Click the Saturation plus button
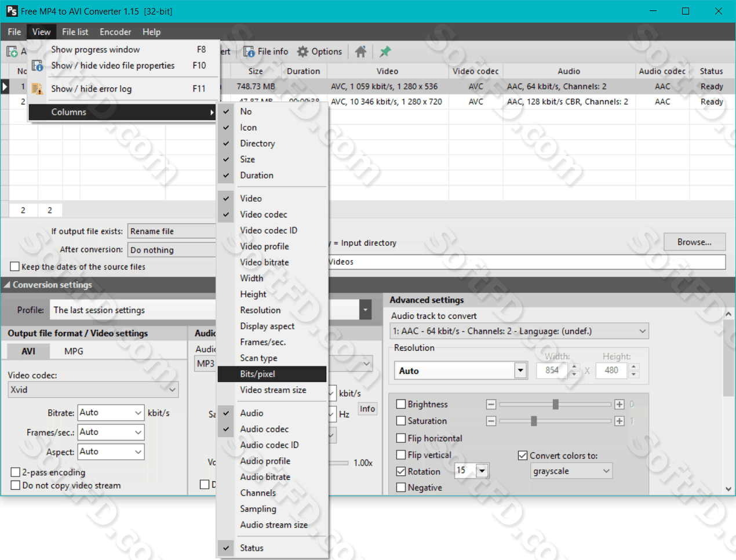Image resolution: width=736 pixels, height=560 pixels. click(620, 421)
